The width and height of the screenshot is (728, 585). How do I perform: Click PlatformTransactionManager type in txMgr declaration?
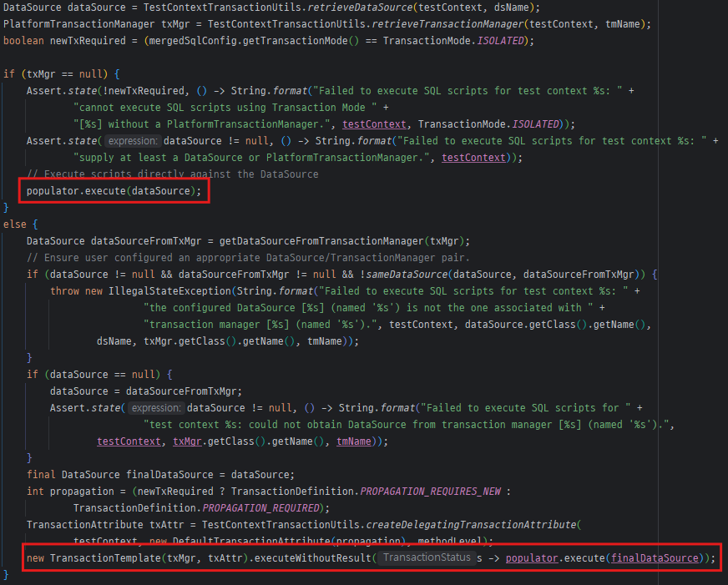point(79,24)
